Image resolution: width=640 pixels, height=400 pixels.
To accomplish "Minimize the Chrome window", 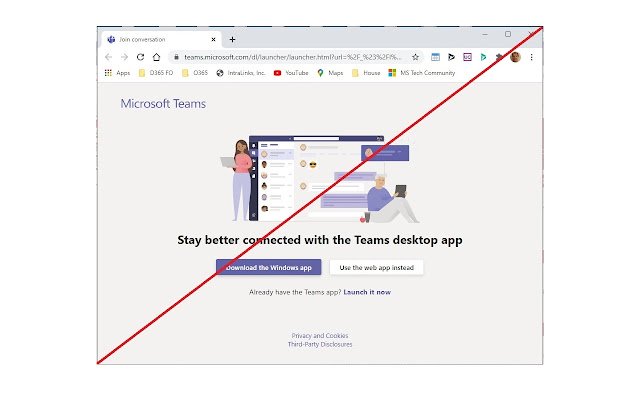I will click(x=485, y=34).
